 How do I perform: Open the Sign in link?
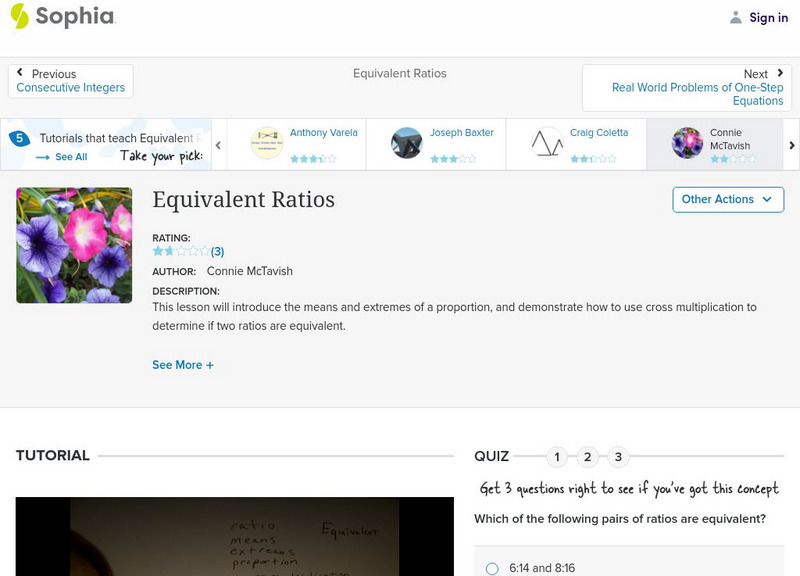click(x=768, y=17)
